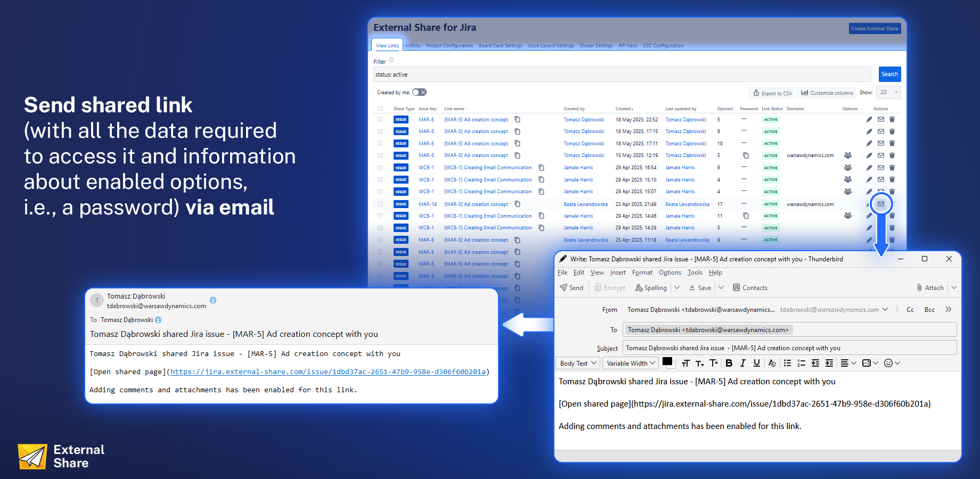980x479 pixels.
Task: Click Spelling check in Thunderbird toolbar
Action: click(651, 287)
